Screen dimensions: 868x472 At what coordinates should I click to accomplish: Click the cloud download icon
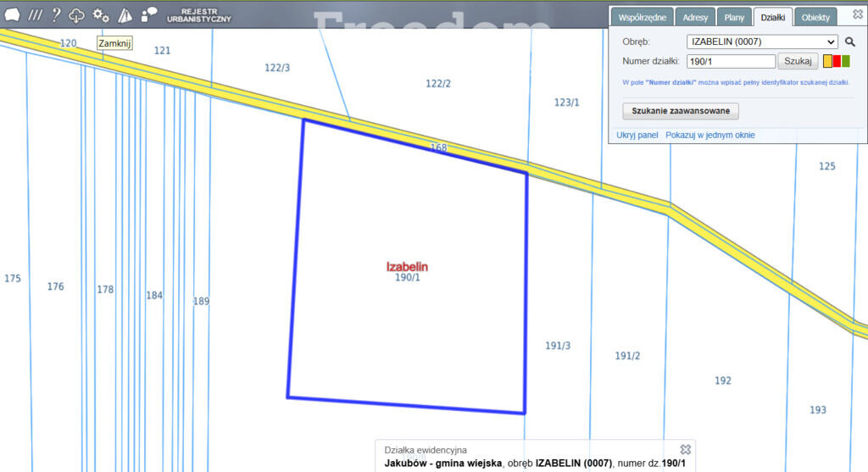coord(76,15)
